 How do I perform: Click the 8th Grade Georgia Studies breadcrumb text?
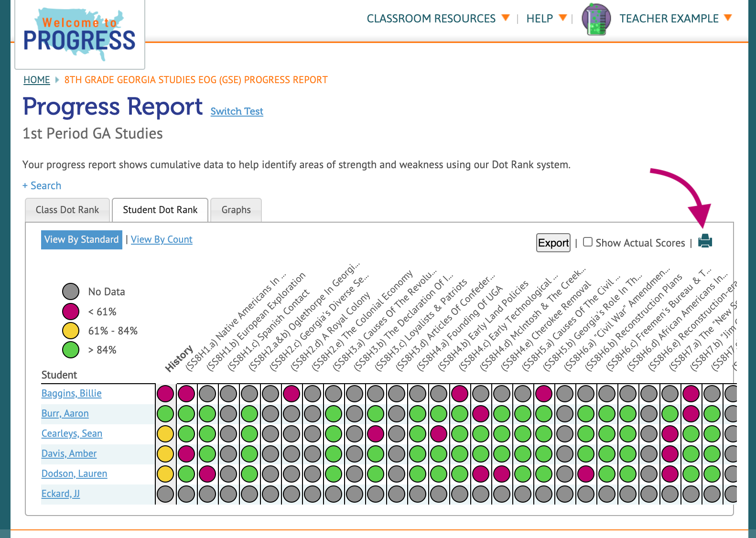[196, 80]
